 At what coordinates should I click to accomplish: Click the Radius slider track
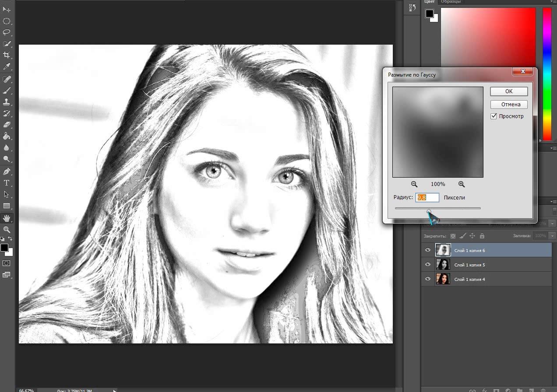coord(455,208)
